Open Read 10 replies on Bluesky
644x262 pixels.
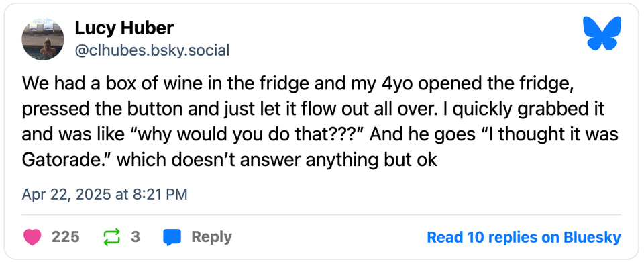(x=524, y=237)
